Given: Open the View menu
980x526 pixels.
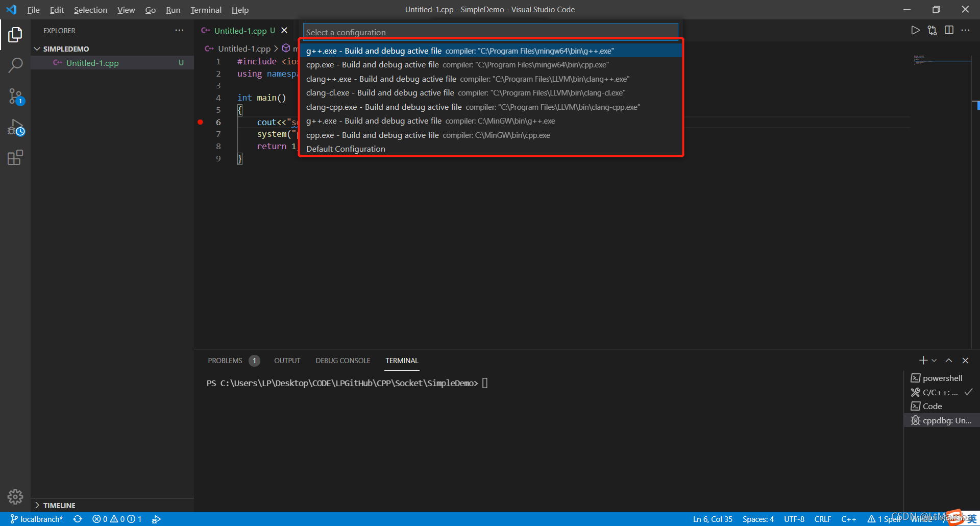Looking at the screenshot, I should coord(126,10).
